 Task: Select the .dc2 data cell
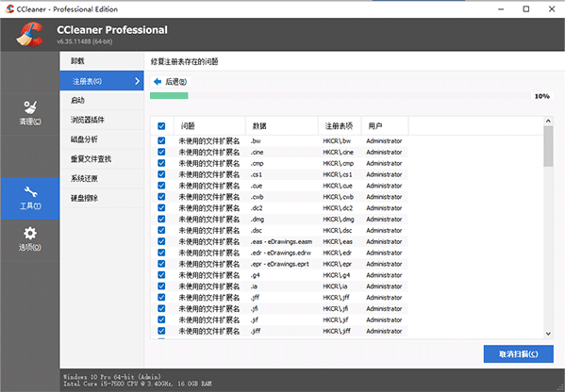pos(257,208)
